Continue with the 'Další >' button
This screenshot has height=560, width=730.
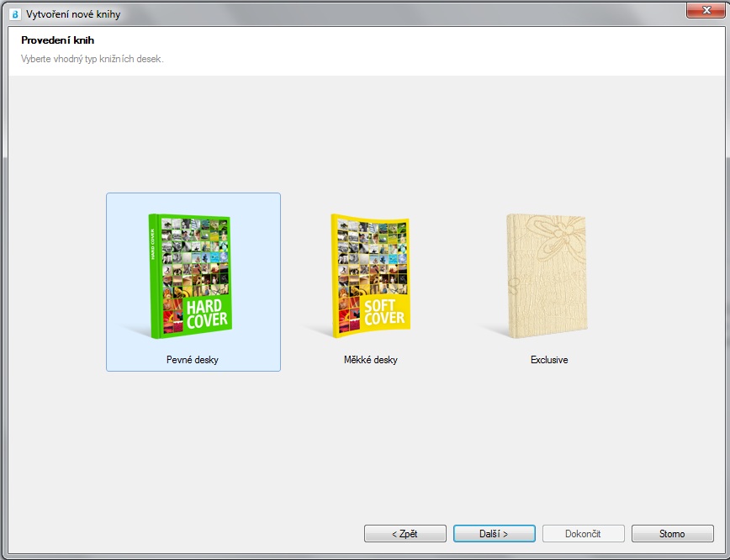pos(495,533)
